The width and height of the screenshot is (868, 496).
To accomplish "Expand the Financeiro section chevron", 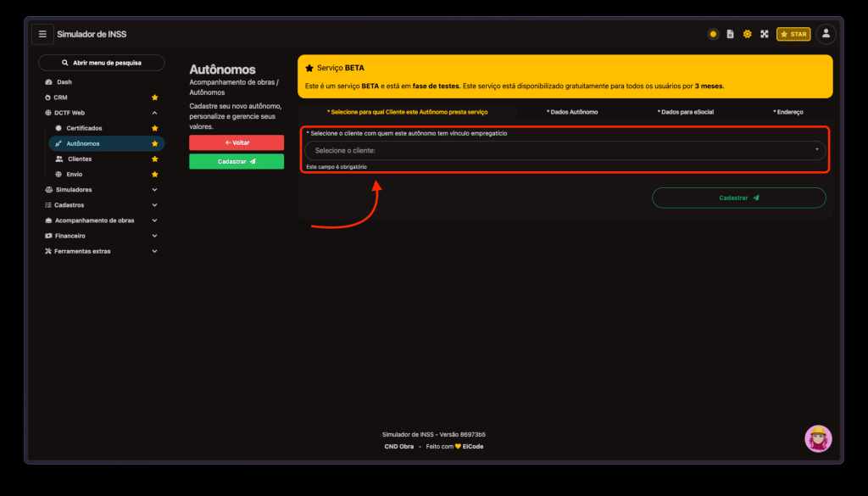I will click(x=154, y=236).
